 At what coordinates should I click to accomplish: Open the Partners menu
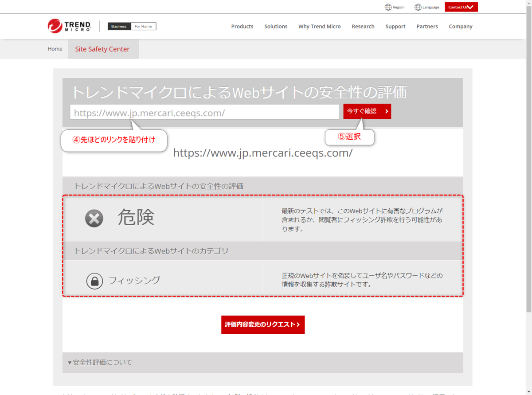coord(427,27)
